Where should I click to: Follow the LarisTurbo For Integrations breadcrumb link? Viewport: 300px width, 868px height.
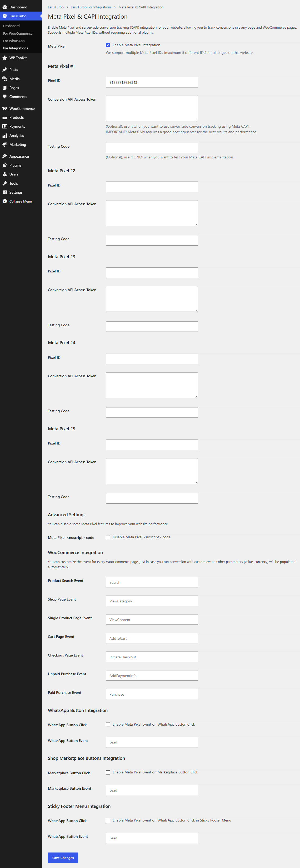(x=91, y=7)
